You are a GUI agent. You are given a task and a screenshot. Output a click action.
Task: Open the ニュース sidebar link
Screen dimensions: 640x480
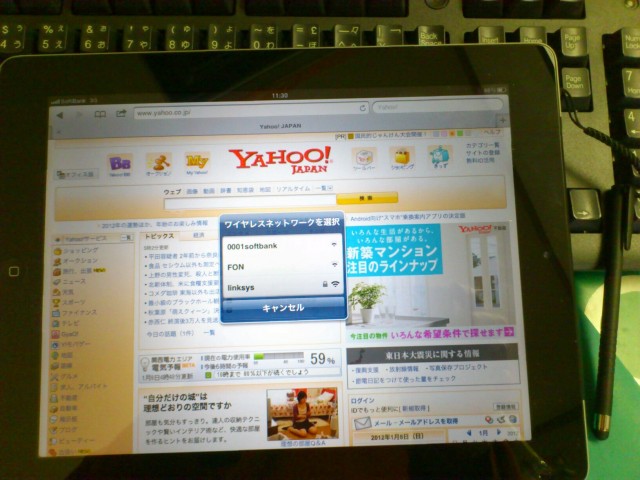(x=74, y=282)
